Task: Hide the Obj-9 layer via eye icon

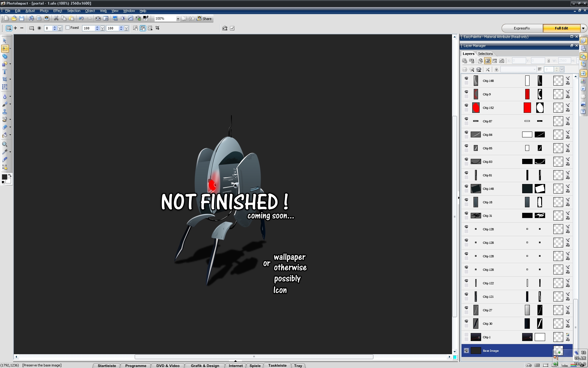Action: click(466, 92)
